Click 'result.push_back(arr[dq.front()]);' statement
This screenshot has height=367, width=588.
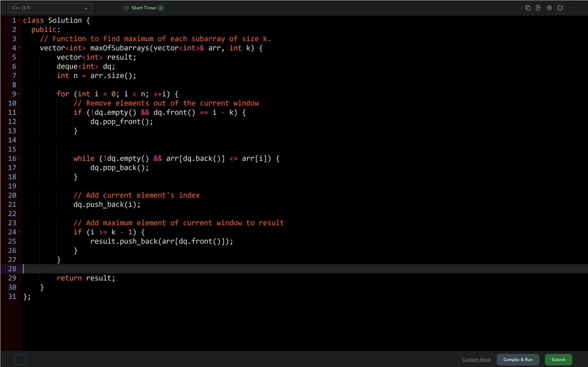point(162,241)
